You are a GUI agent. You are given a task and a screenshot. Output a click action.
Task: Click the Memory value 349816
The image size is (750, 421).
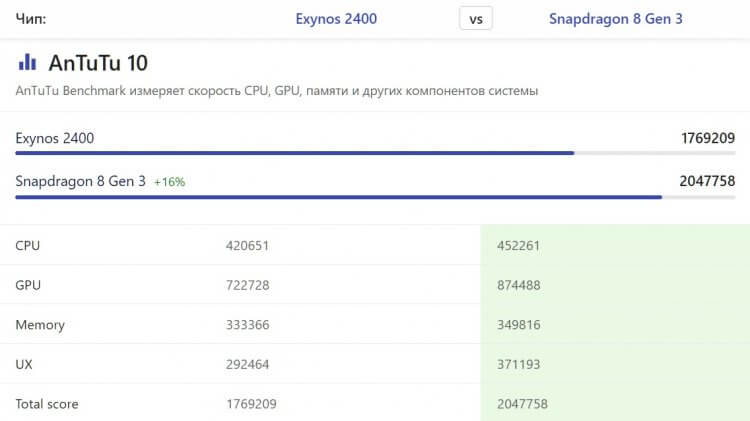point(518,325)
